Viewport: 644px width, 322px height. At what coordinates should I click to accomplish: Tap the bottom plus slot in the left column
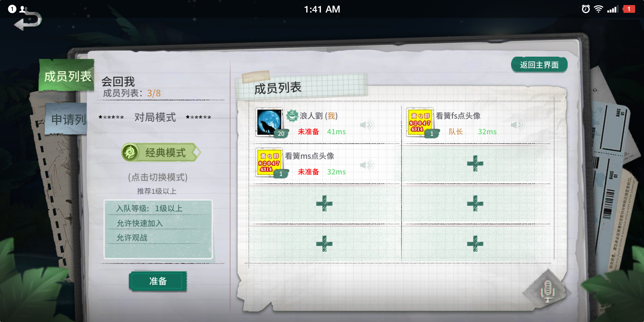(324, 244)
